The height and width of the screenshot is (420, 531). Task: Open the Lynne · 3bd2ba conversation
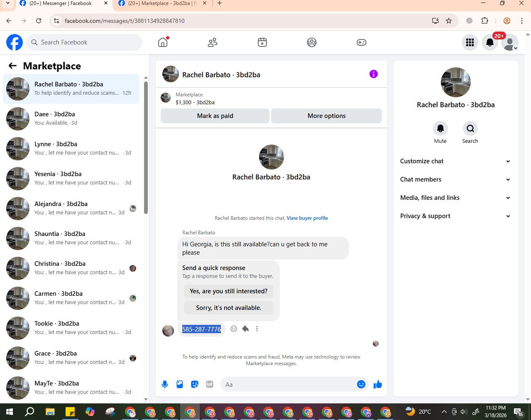[71, 149]
